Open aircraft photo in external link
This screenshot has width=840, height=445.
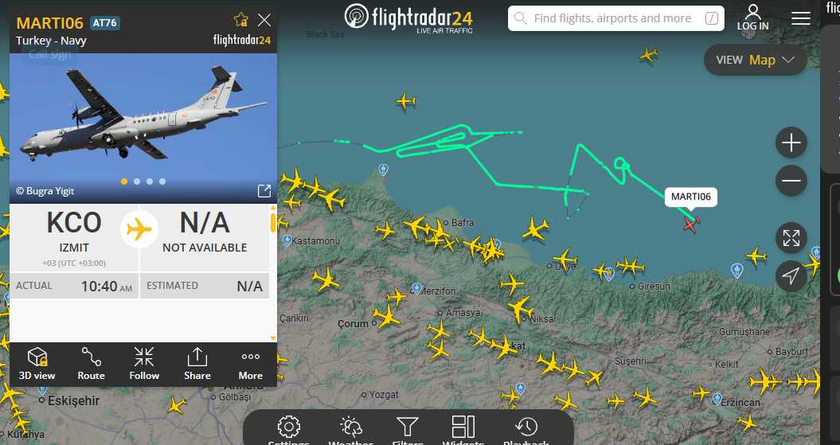point(264,191)
